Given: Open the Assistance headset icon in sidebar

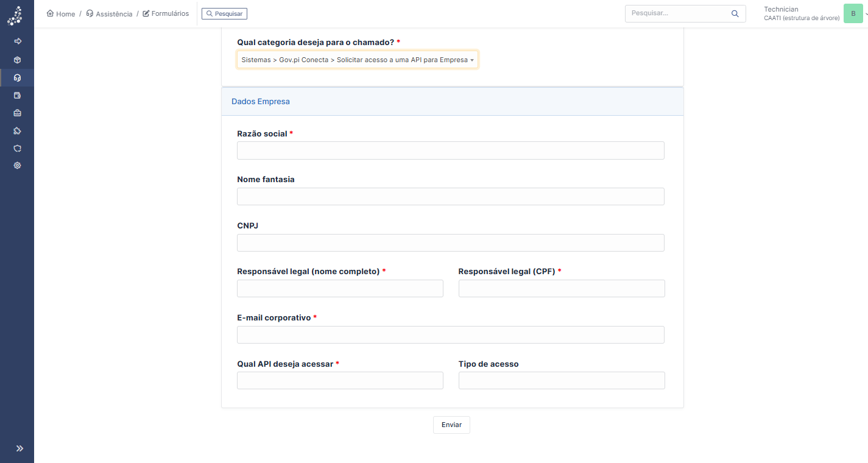Looking at the screenshot, I should point(17,77).
